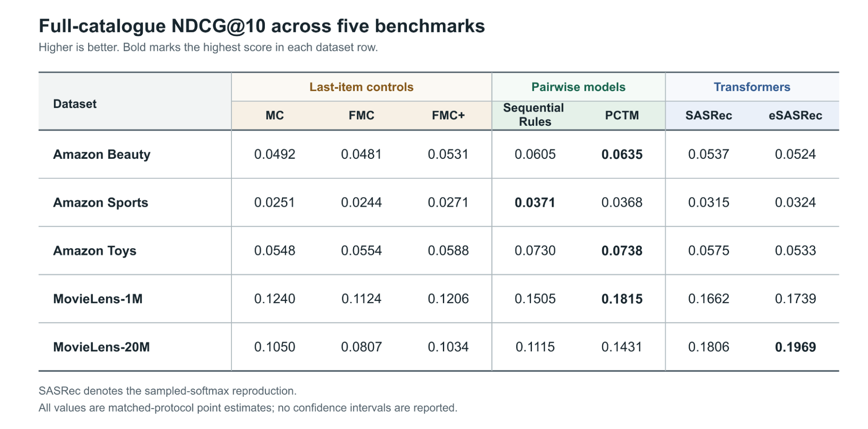Image resolution: width=868 pixels, height=429 pixels.
Task: Select the Pairwise models group header
Action: pos(578,87)
